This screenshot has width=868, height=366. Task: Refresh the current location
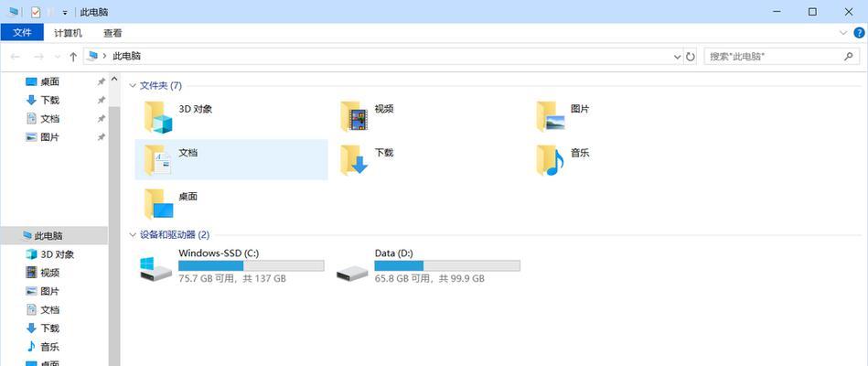(x=691, y=57)
